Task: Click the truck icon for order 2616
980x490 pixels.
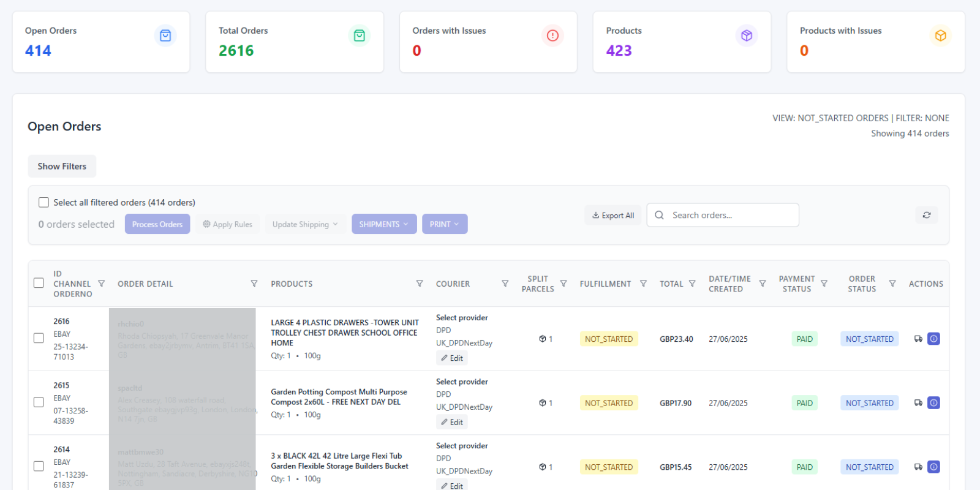Action: [x=918, y=339]
